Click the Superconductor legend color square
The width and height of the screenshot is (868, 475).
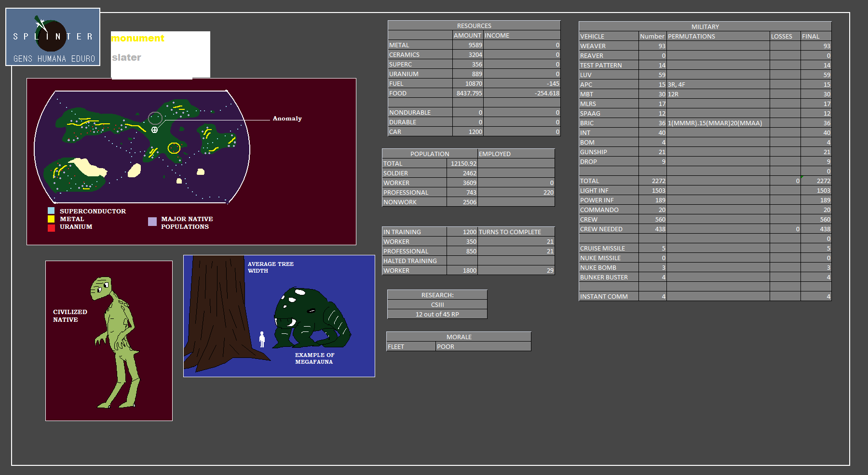(x=51, y=211)
